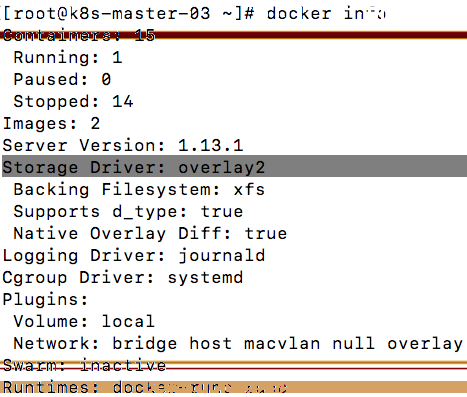Click highlighted Storage Driver: overlay2 line

click(234, 166)
